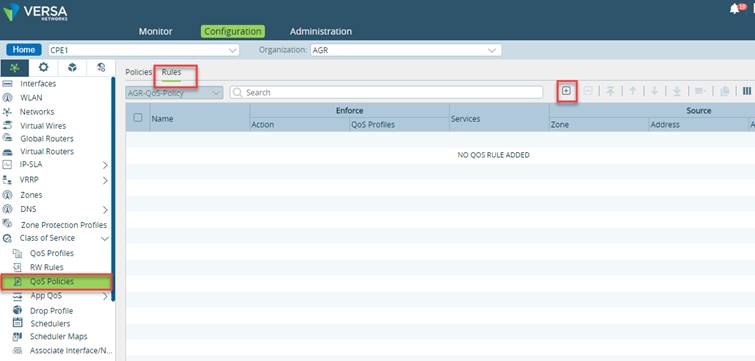Screen dimensions: 755x361
Task: Select the gear Services tab icon
Action: click(43, 67)
